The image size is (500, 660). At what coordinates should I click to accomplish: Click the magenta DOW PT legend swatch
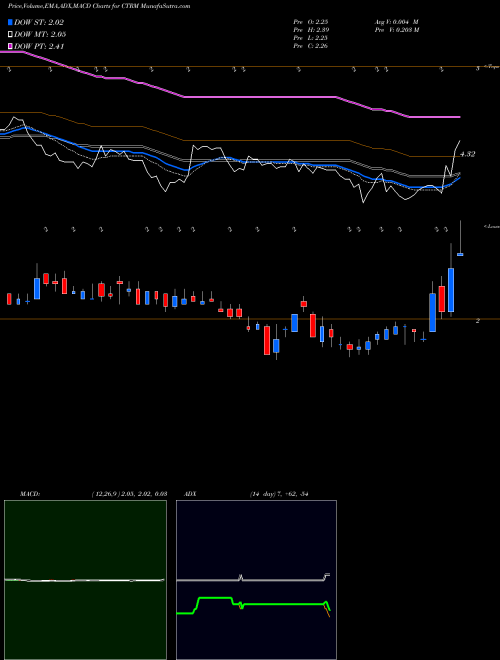pos(10,46)
